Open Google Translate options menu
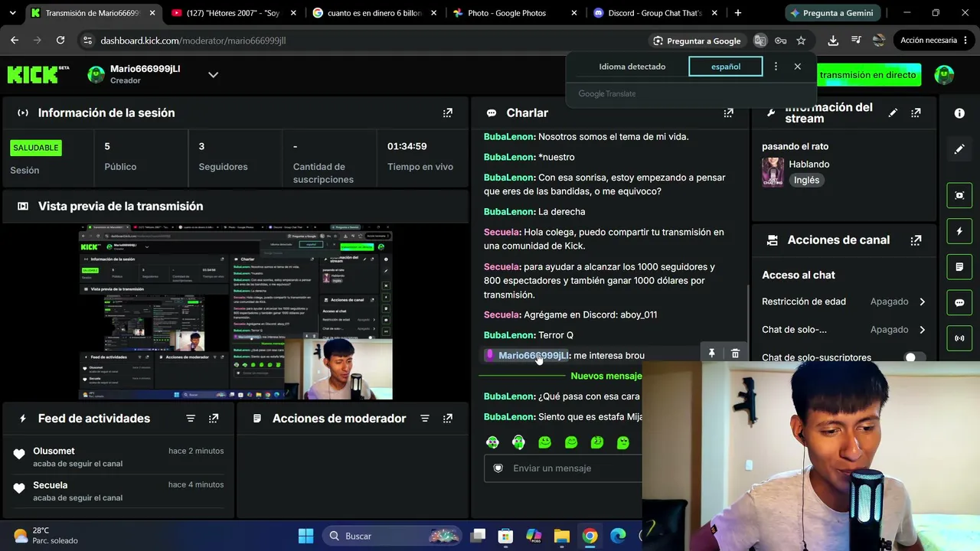Viewport: 980px width, 551px height. click(776, 67)
